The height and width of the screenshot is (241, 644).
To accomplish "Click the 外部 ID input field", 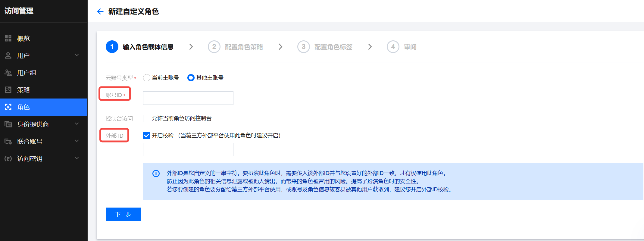I will (x=188, y=149).
